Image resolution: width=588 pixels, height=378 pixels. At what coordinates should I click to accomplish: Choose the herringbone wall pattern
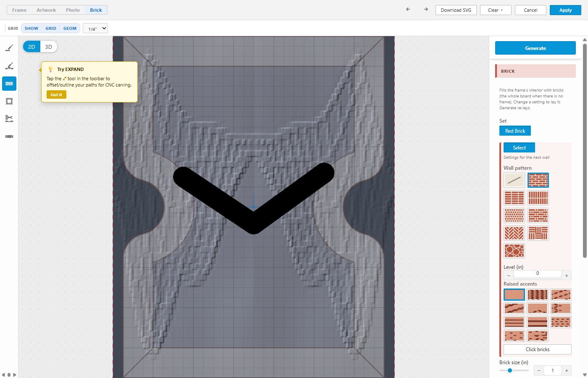[x=514, y=233]
